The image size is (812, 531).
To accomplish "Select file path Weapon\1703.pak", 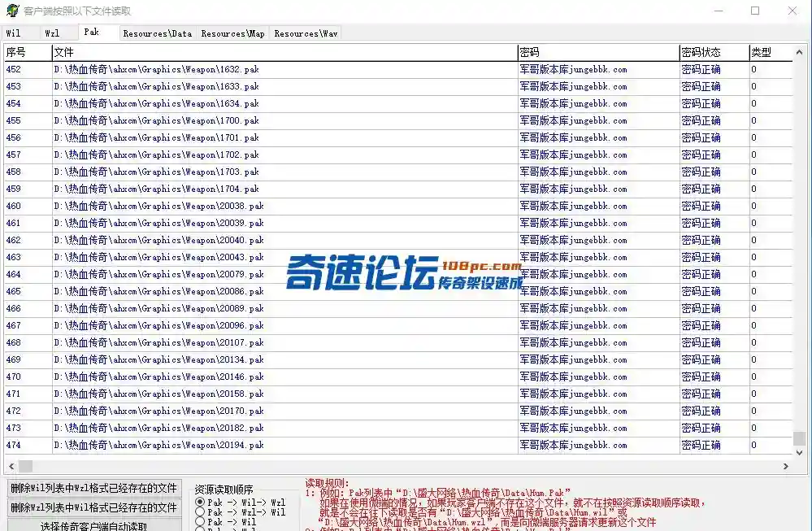I will click(156, 172).
